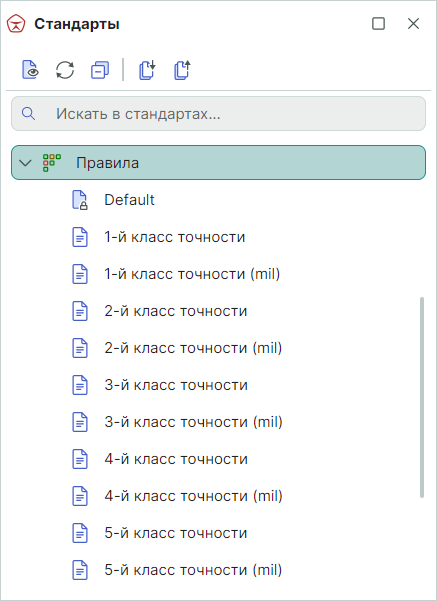Click the Правила colored grid icon
This screenshot has width=437, height=601.
point(52,163)
